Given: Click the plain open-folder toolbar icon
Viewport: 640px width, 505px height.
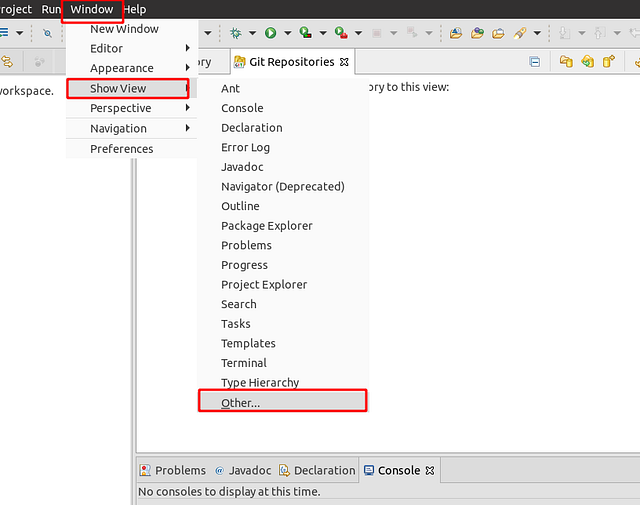Looking at the screenshot, I should point(498,33).
